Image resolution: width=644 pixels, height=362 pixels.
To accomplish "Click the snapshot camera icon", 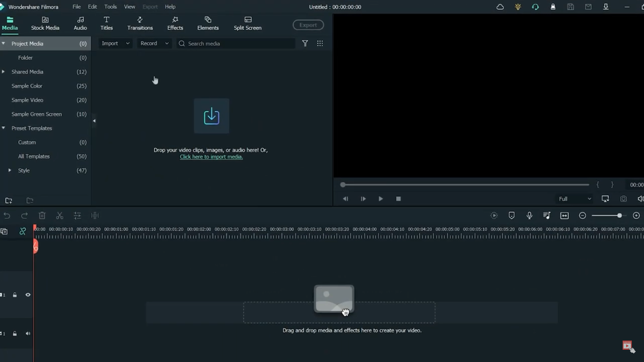I will click(623, 199).
